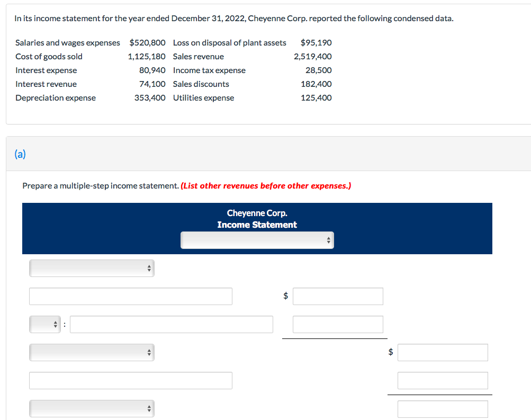Open the bottom section dropdown

pos(92,409)
